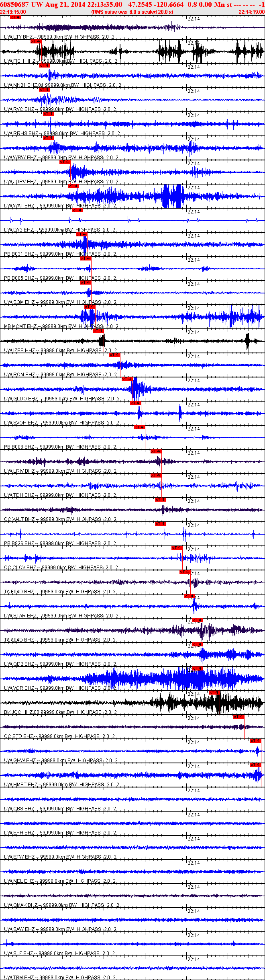
Task: Select the PB B031 EHZ station label
Action: (x=59, y=254)
